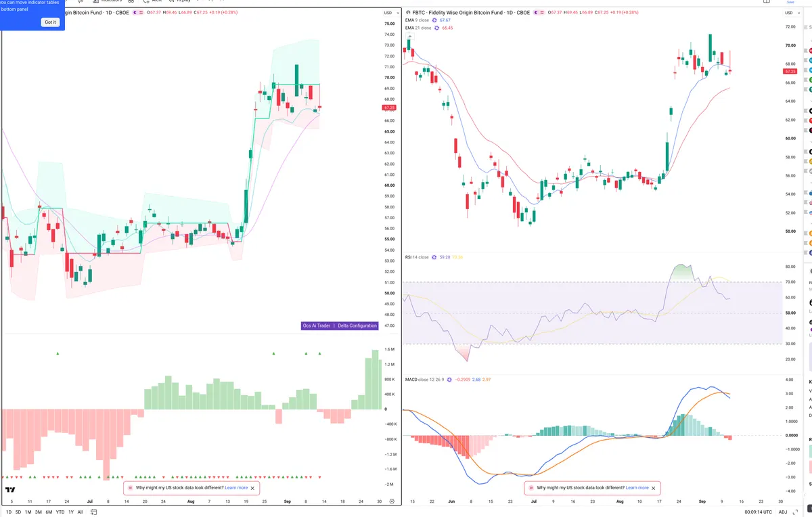
Task: Select the 1D time range
Action: tap(9, 512)
